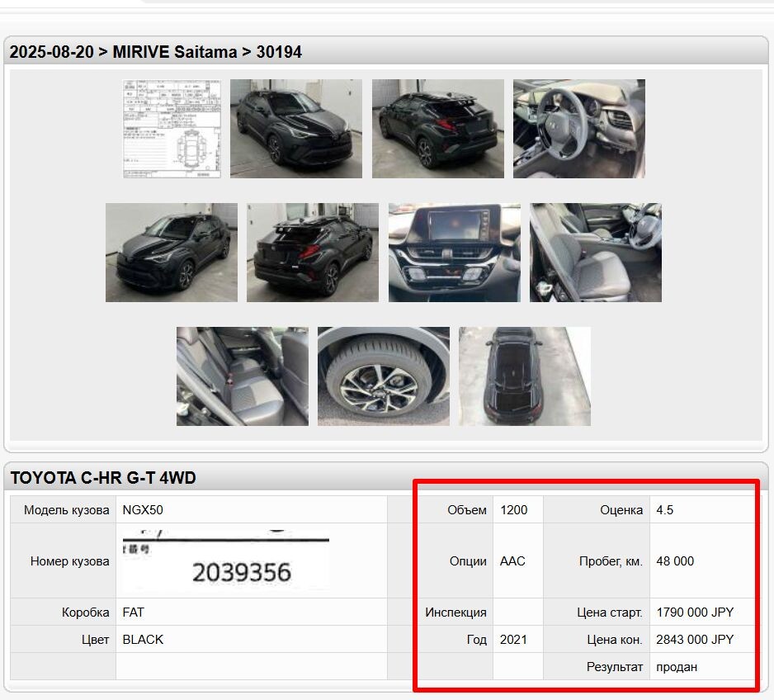The width and height of the screenshot is (774, 700).
Task: Click the TOYOTA C-HR G-T 4WD title
Action: tap(103, 478)
